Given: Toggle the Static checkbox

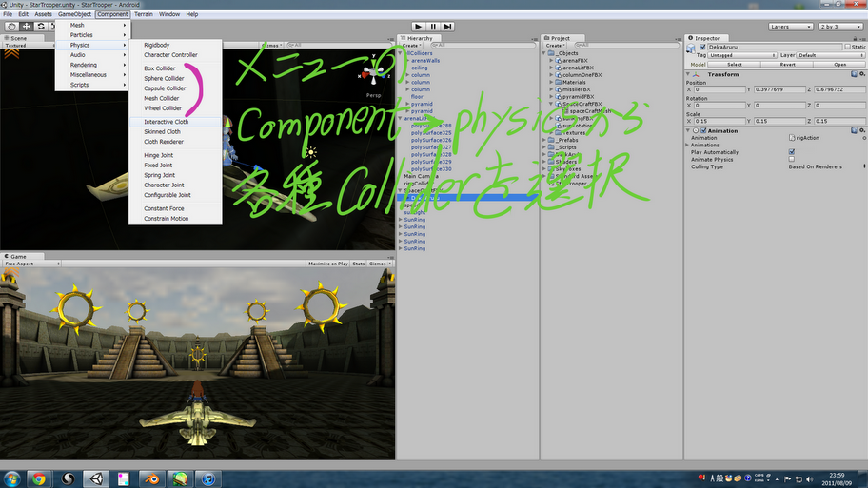Looking at the screenshot, I should click(x=847, y=47).
